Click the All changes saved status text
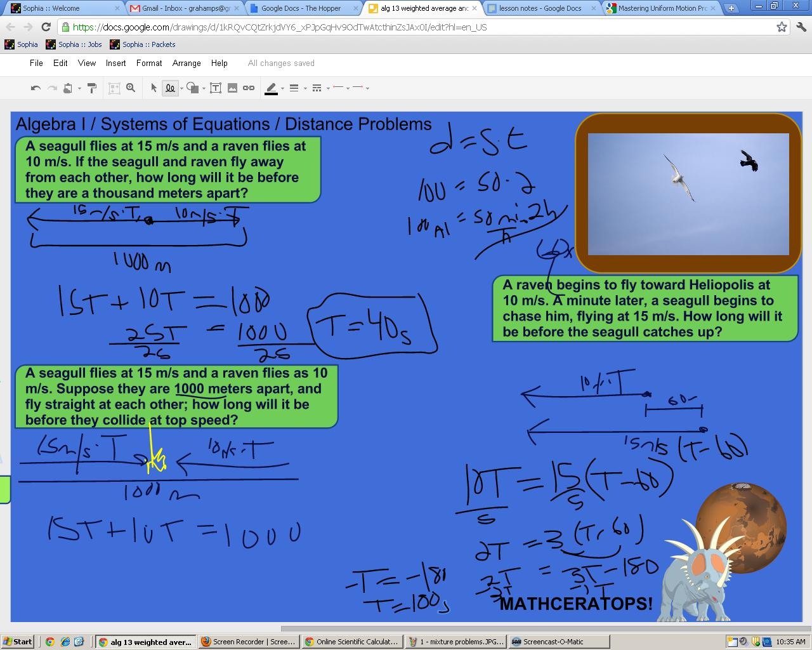The width and height of the screenshot is (812, 650). click(280, 63)
